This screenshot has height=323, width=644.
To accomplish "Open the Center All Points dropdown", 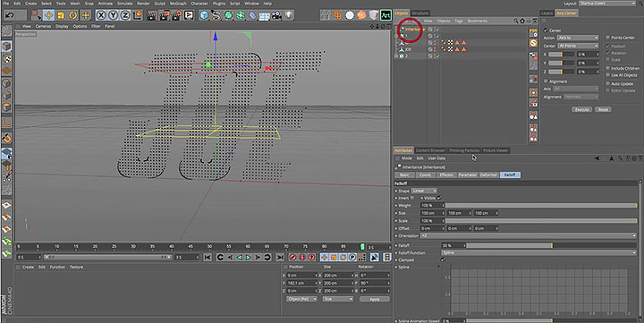I will point(578,46).
